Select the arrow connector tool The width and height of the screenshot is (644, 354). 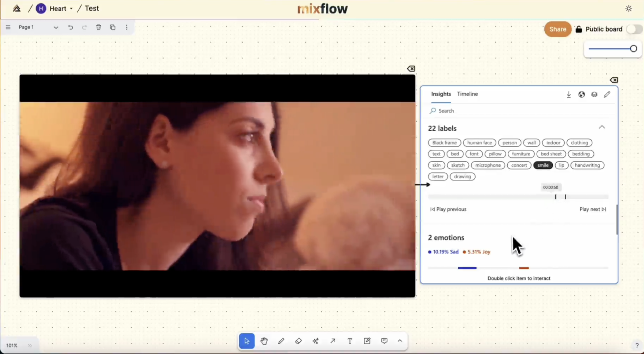[333, 341]
